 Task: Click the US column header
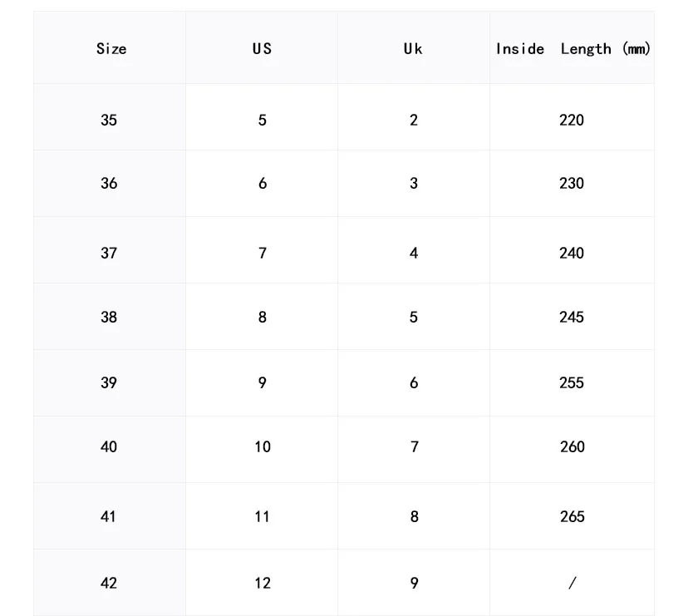(x=262, y=48)
